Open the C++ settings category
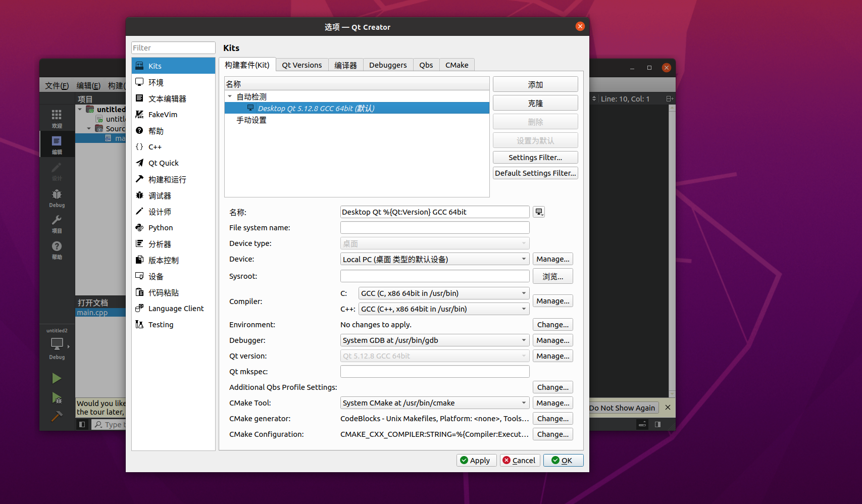The width and height of the screenshot is (862, 504). pyautogui.click(x=173, y=147)
